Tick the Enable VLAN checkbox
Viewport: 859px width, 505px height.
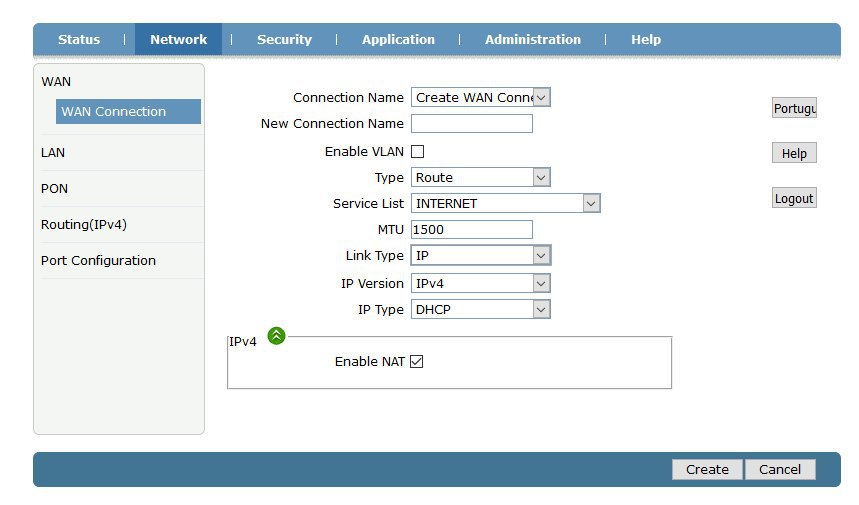tap(417, 151)
